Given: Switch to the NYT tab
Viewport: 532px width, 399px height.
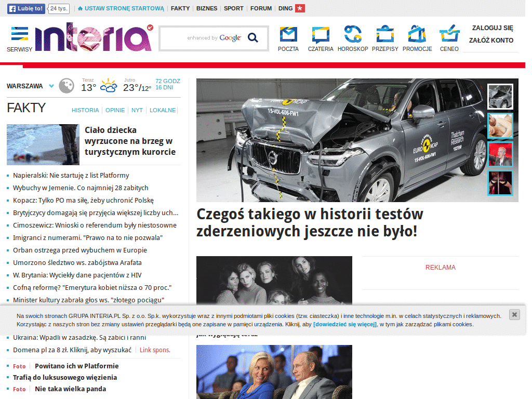Looking at the screenshot, I should [x=137, y=110].
